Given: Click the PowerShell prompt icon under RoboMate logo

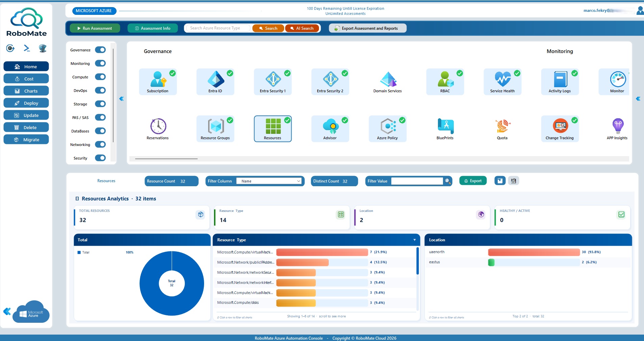Looking at the screenshot, I should coord(27,48).
